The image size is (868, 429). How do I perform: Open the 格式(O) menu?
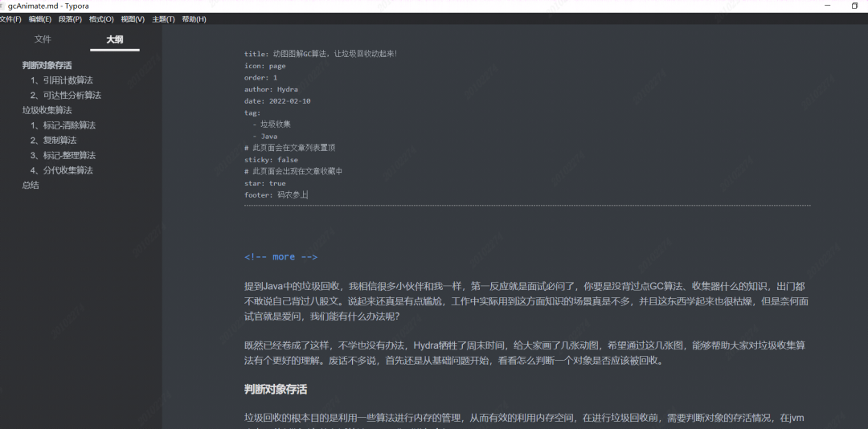[x=101, y=19]
